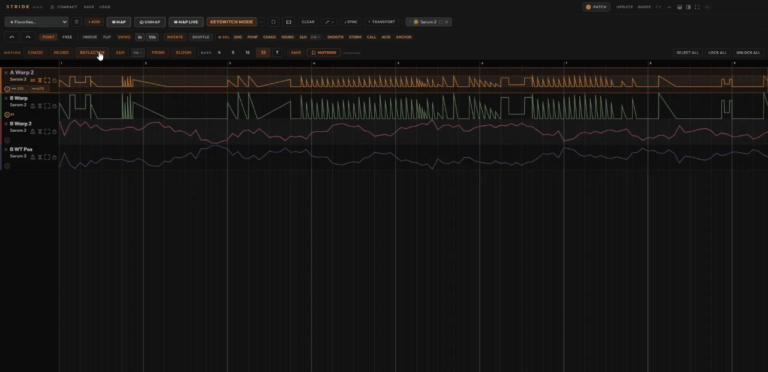The height and width of the screenshot is (372, 768).
Task: Toggle the lock icon on B WT Pos lane
Action: [54, 157]
